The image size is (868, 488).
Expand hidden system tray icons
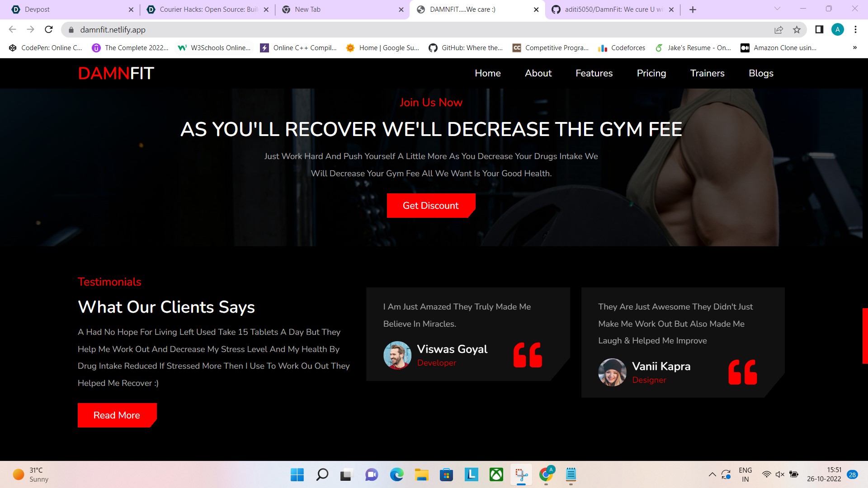pyautogui.click(x=712, y=474)
